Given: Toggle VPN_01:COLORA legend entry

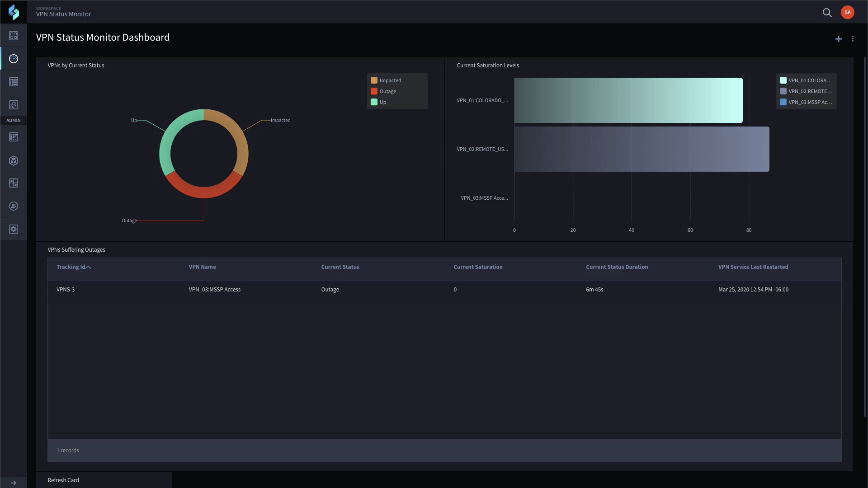Looking at the screenshot, I should click(806, 80).
